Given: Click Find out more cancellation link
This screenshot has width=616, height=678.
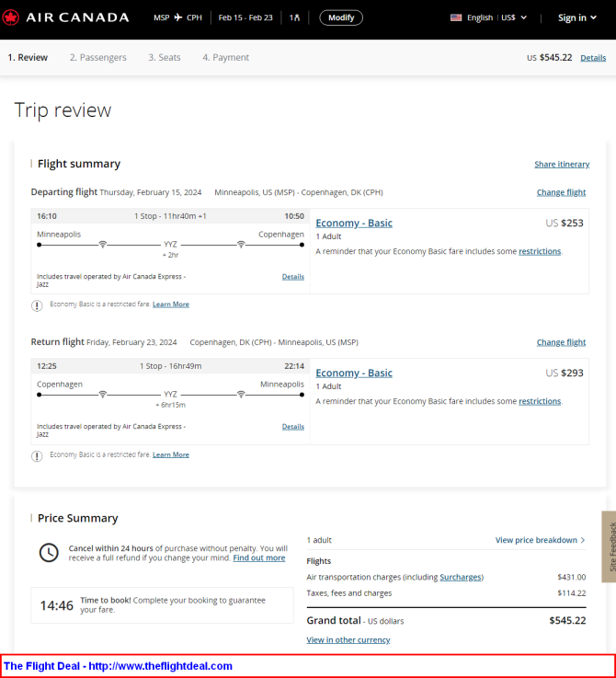Looking at the screenshot, I should coord(259,557).
